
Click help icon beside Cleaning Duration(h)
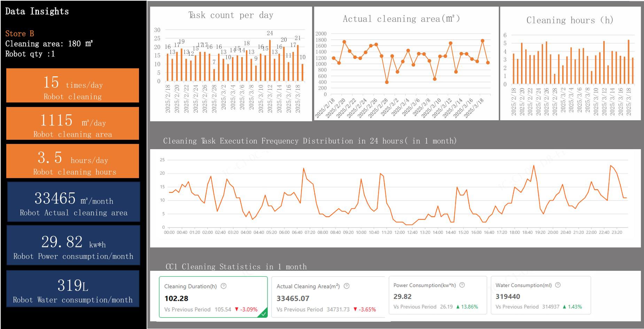tap(224, 286)
